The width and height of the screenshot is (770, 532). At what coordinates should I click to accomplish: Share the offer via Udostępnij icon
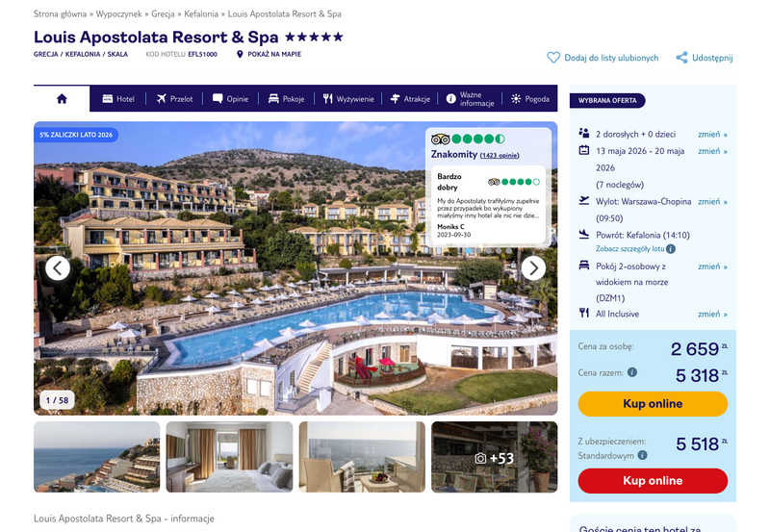tap(681, 58)
